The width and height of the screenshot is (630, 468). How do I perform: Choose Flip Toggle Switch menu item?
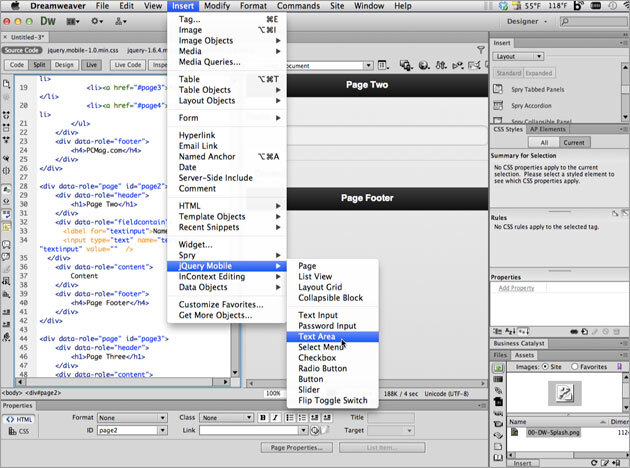click(x=333, y=401)
